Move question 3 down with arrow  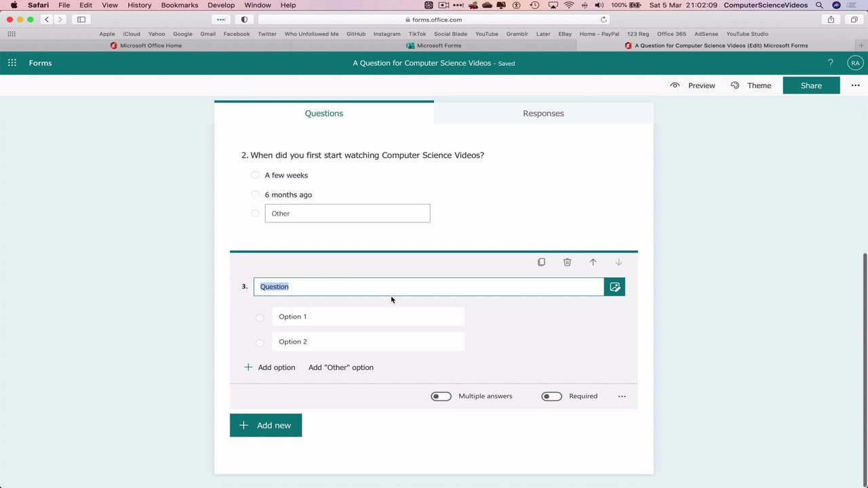[618, 262]
